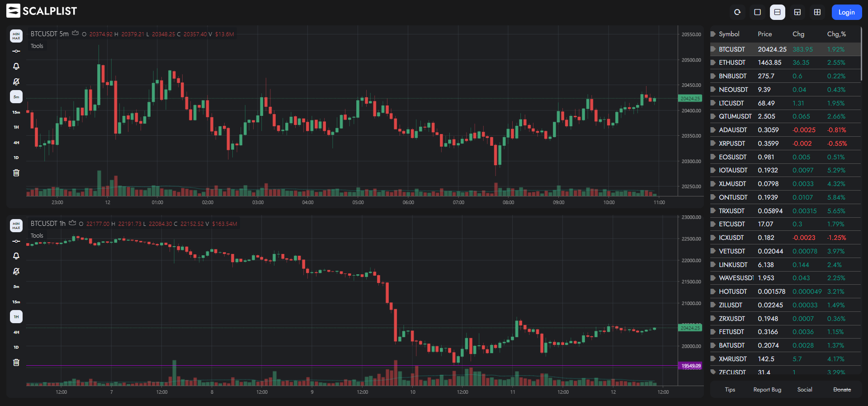Viewport: 868px width, 406px height.
Task: Add alert bell on the 5m chart
Action: point(16,67)
